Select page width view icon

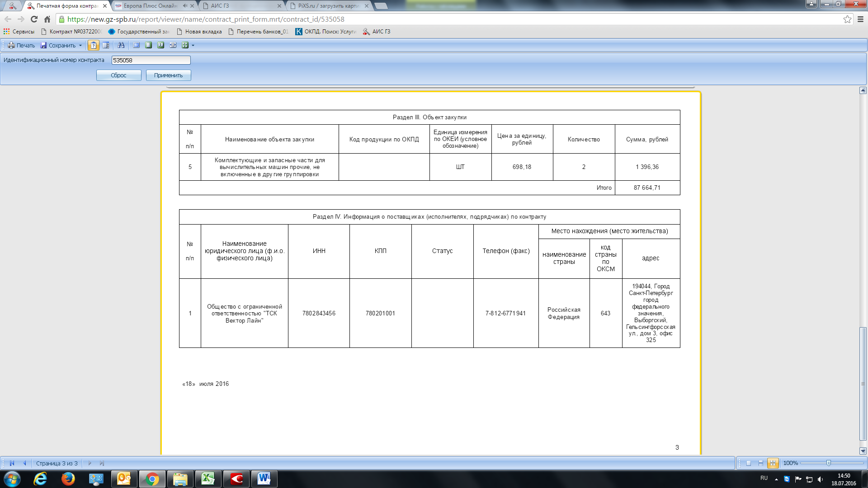point(173,45)
